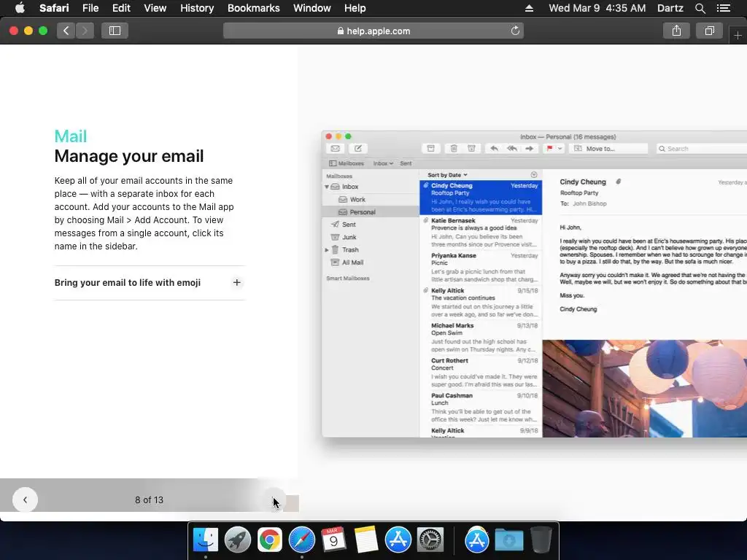Image resolution: width=747 pixels, height=560 pixels.
Task: Open Michael Marks Open Swim message
Action: [481, 337]
